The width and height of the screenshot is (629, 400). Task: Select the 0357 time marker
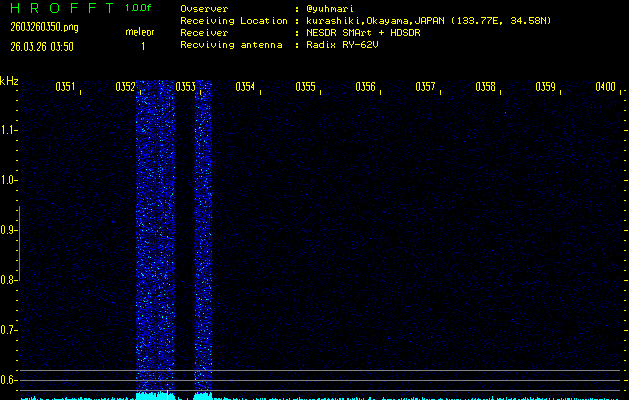tap(425, 87)
